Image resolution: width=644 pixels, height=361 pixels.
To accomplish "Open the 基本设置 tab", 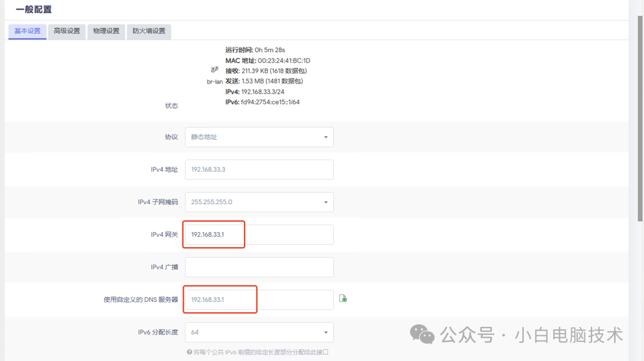I will tap(27, 31).
